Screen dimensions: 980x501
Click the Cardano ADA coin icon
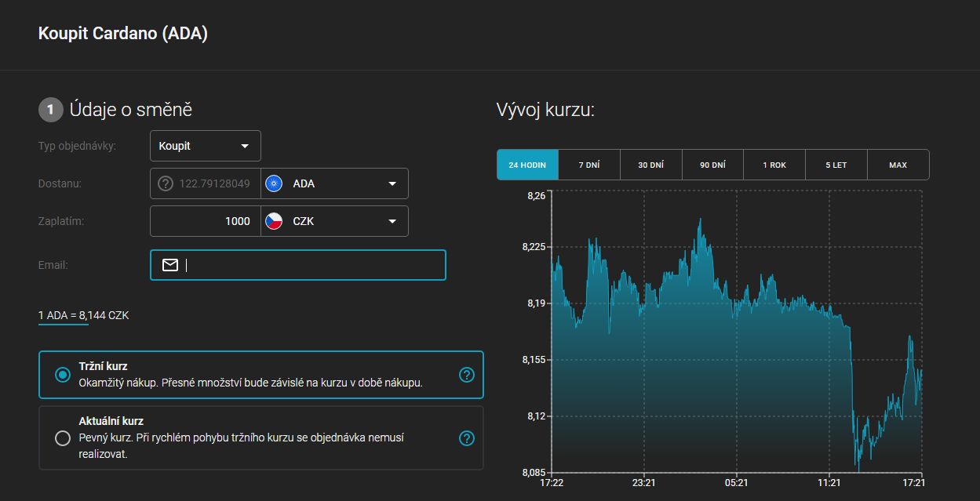coord(274,183)
